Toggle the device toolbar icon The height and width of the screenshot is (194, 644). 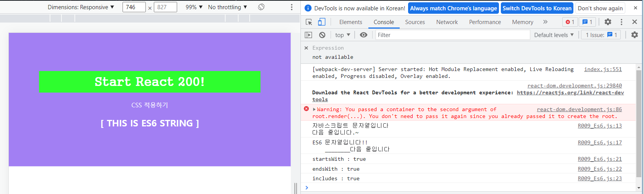[322, 22]
